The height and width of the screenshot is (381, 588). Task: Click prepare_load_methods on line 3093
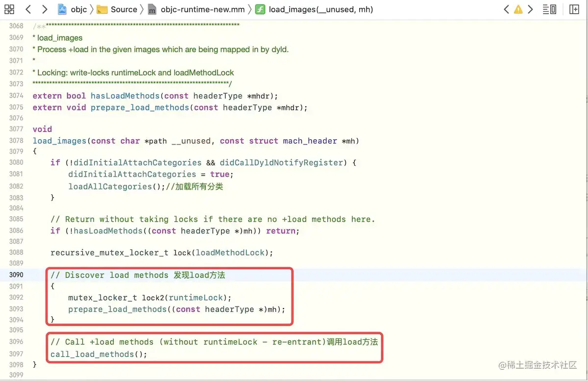118,309
